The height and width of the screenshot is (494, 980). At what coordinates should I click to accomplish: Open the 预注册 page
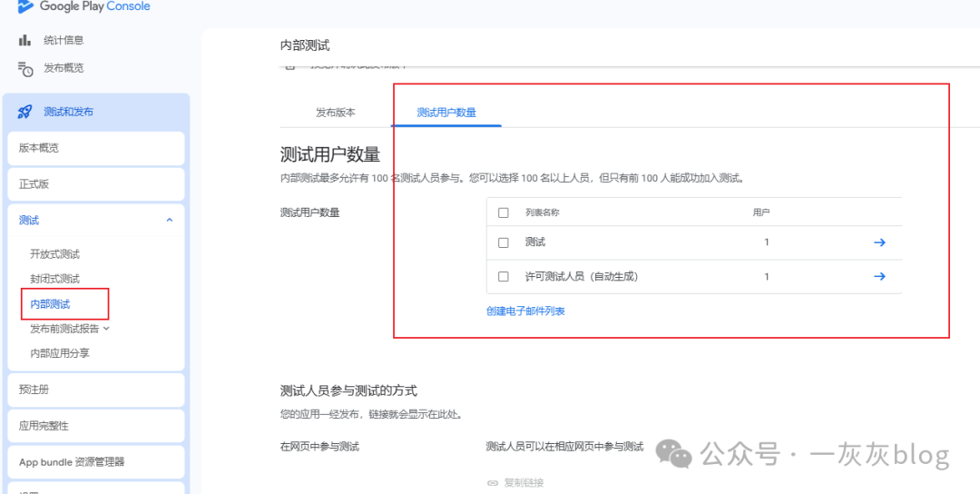(96, 390)
